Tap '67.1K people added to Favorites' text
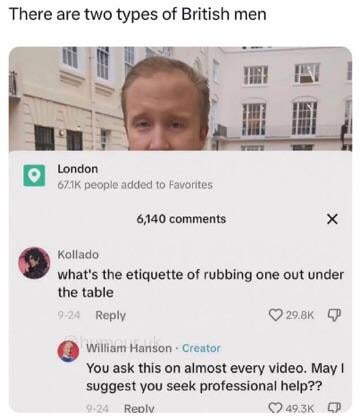 [x=135, y=185]
